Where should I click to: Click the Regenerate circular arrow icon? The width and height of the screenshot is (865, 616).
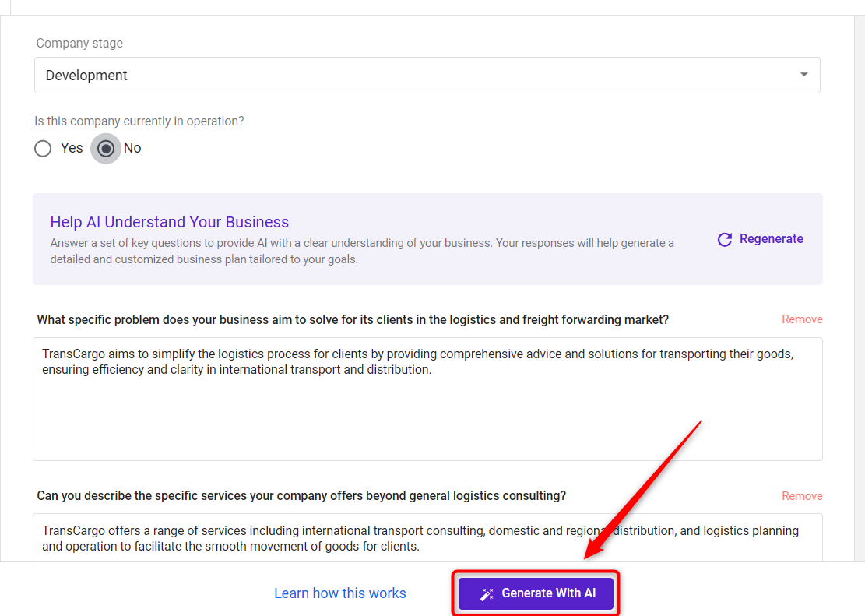725,239
